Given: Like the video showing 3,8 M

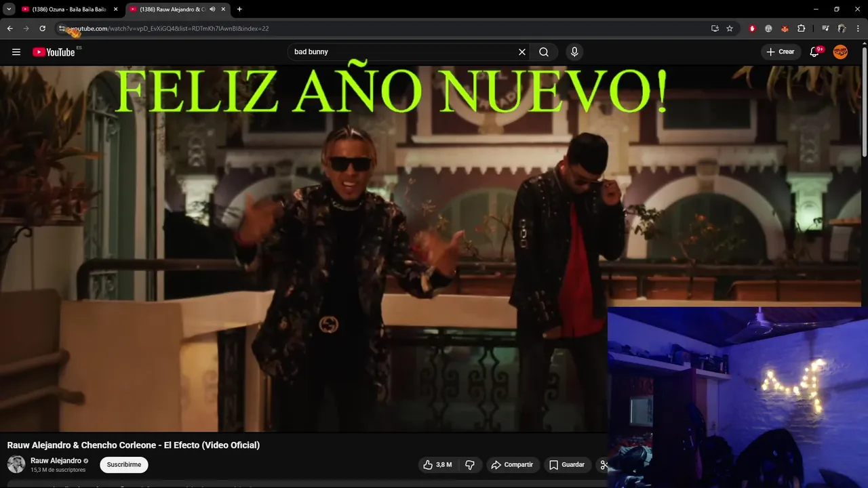Looking at the screenshot, I should (x=437, y=465).
